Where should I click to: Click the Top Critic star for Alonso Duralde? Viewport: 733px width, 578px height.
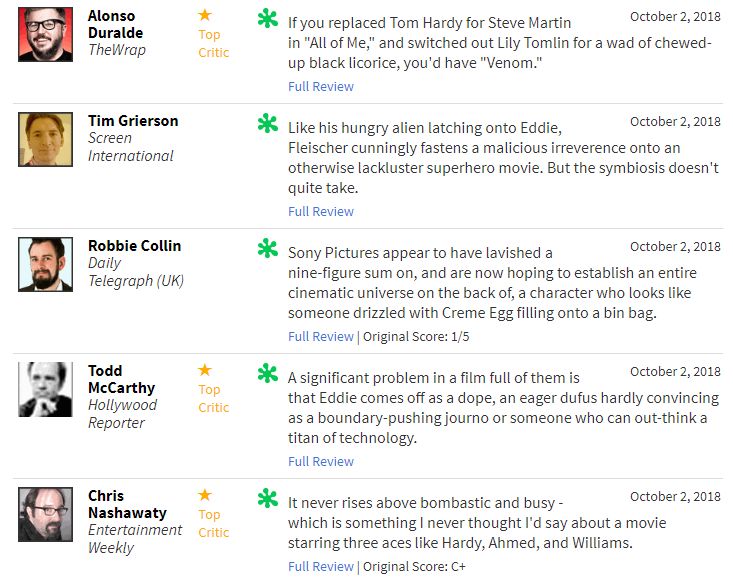pyautogui.click(x=205, y=15)
